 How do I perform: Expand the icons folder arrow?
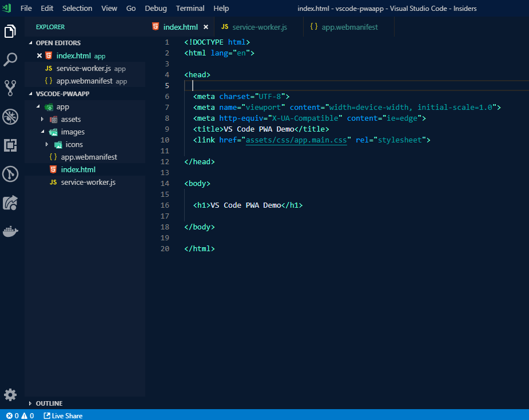pos(47,145)
